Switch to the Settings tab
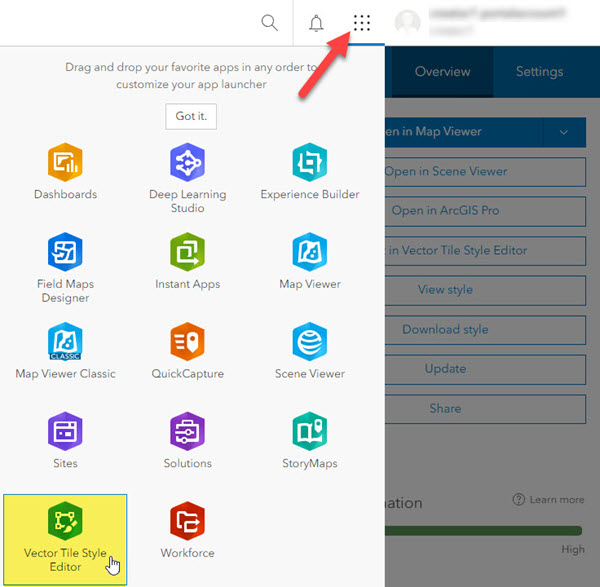This screenshot has width=600, height=587. pos(539,72)
